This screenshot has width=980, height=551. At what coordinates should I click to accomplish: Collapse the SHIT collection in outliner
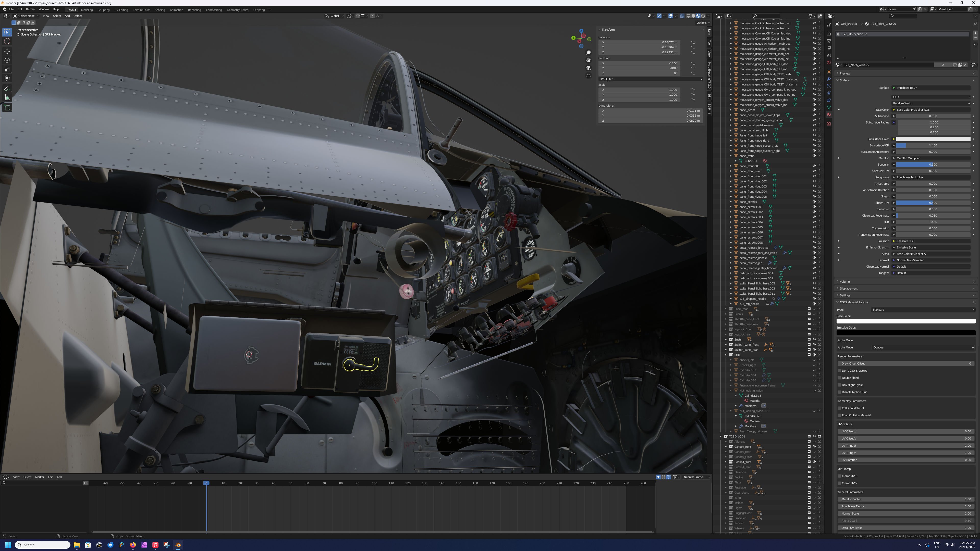coord(726,355)
